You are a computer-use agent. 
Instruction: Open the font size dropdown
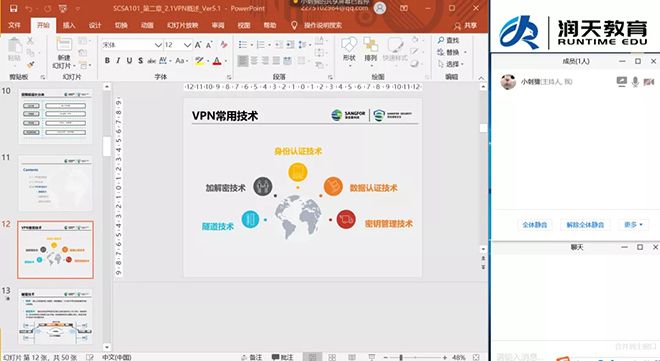[187, 45]
